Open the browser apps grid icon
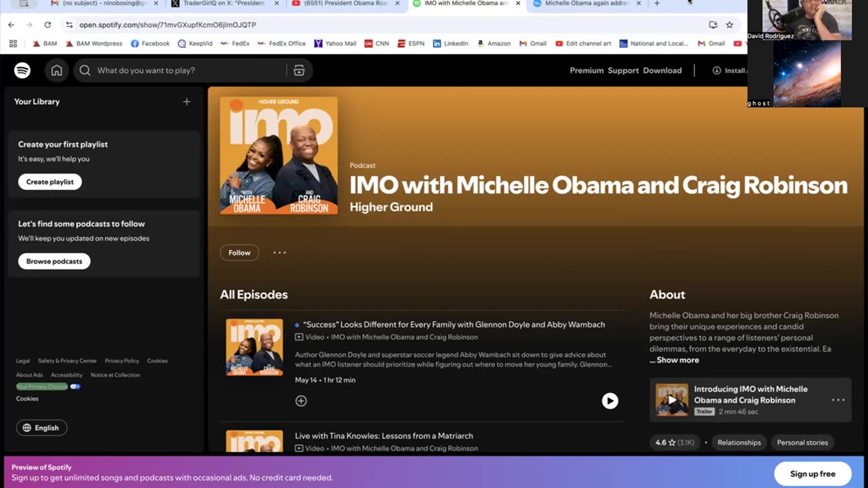 tap(13, 43)
